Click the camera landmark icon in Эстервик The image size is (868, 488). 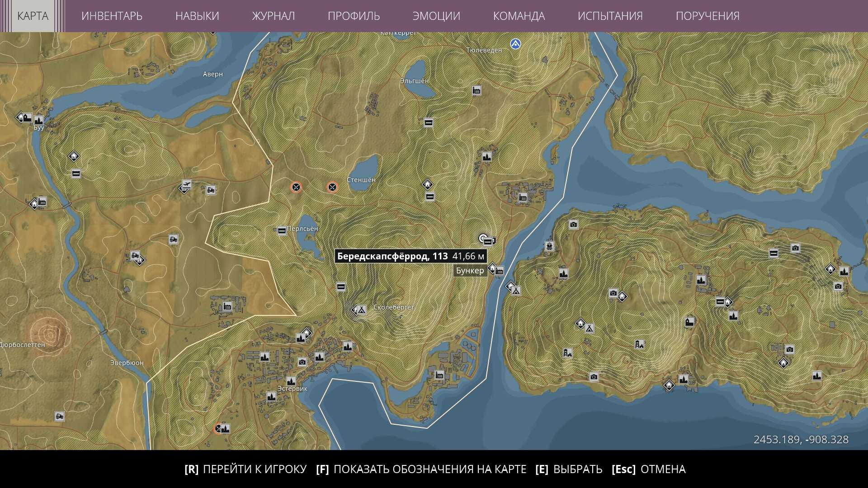(302, 362)
